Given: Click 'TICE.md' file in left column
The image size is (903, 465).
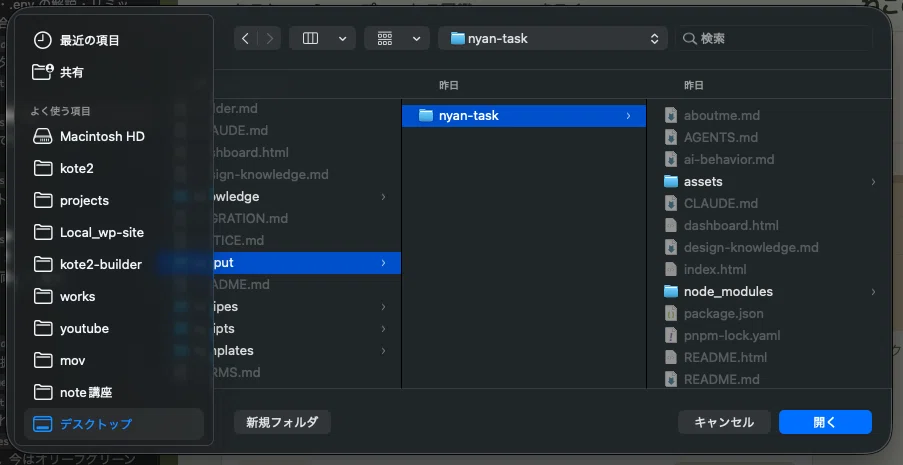Looking at the screenshot, I should (237, 241).
